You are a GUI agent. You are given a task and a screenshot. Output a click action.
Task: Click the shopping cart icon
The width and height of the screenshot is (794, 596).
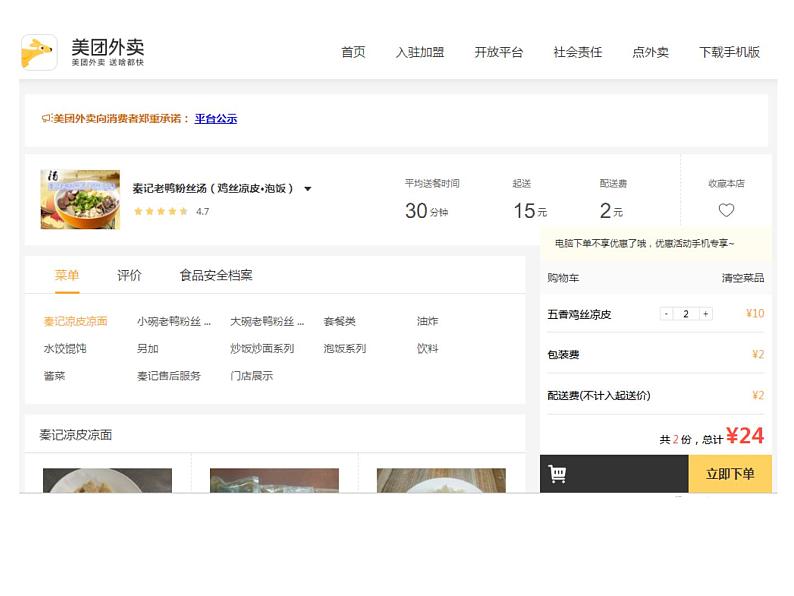click(x=557, y=474)
